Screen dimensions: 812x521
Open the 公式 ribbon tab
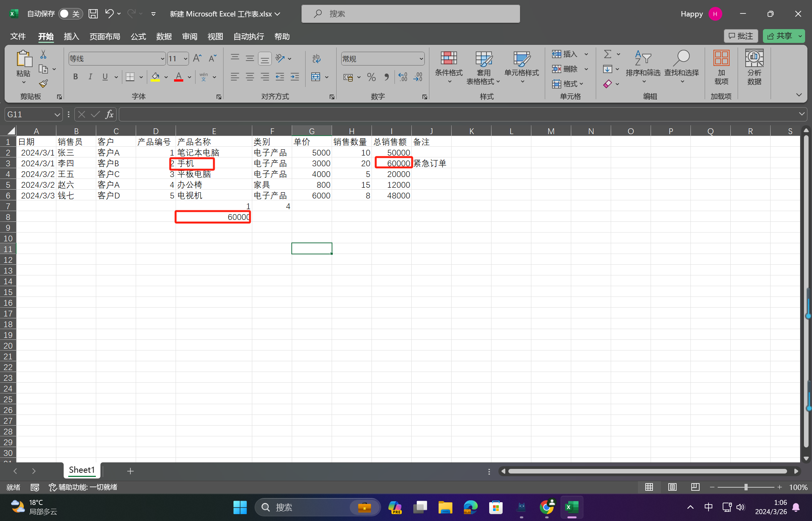(138, 36)
